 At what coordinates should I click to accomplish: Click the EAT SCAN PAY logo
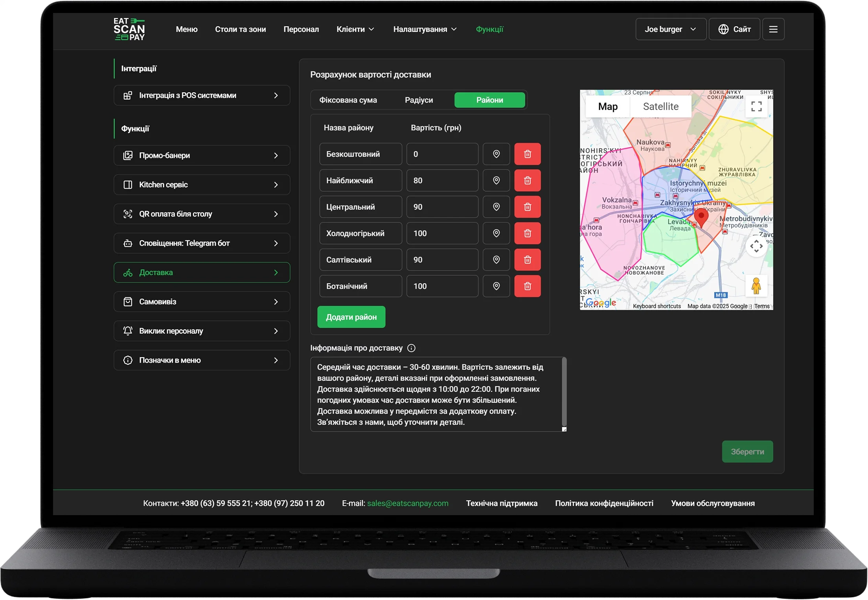129,29
